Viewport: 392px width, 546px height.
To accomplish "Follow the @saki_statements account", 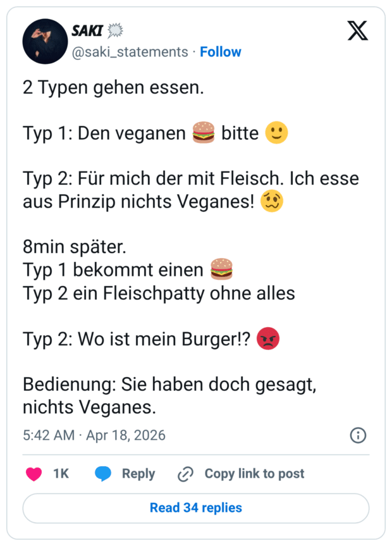I will coord(221,52).
